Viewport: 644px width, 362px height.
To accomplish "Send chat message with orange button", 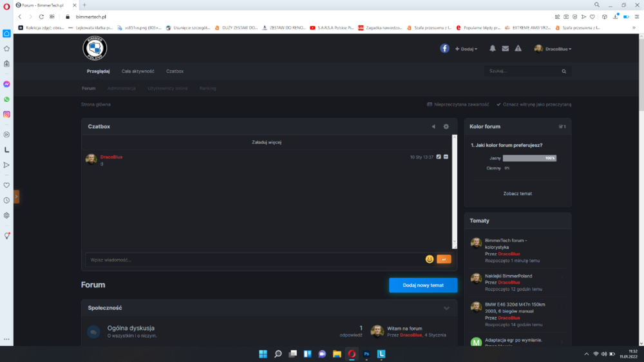I will (444, 260).
